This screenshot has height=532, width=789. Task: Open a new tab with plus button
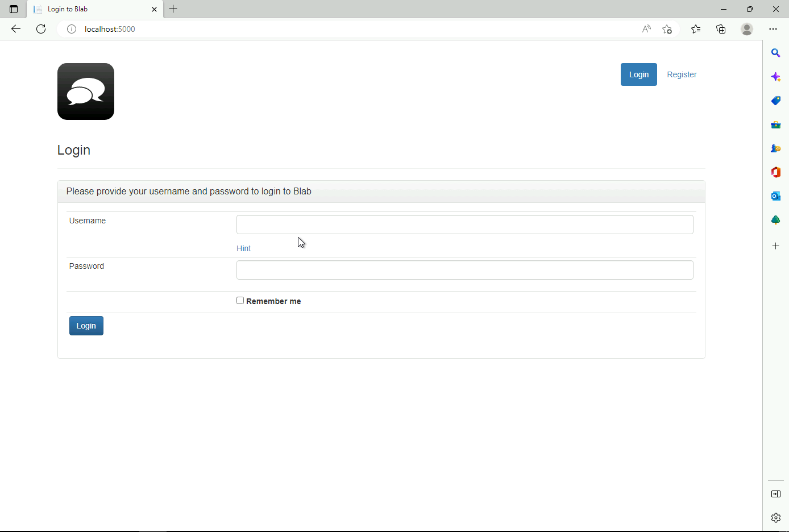click(173, 9)
